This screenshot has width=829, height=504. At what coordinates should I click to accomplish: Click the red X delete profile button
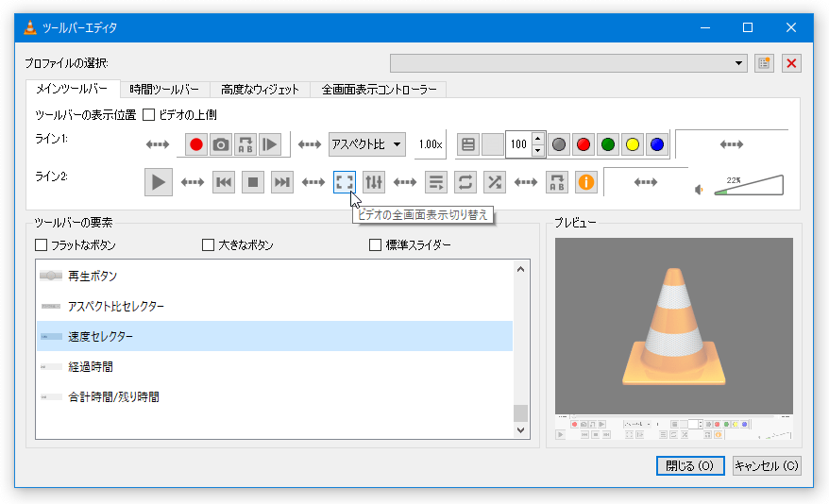[x=791, y=63]
